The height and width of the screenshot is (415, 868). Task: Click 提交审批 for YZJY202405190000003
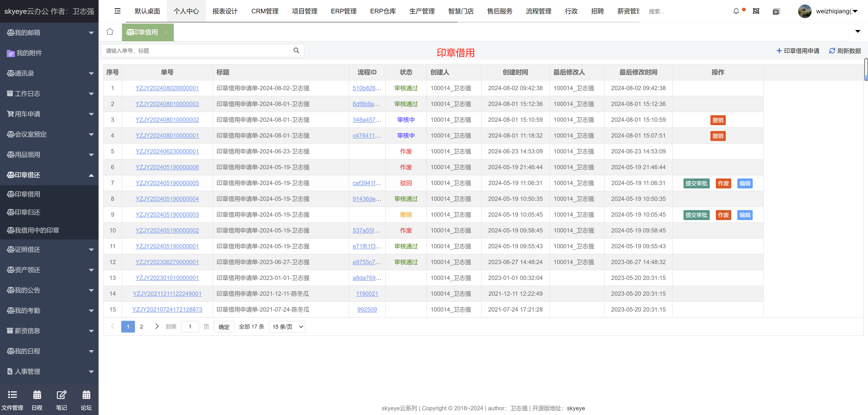coord(696,215)
